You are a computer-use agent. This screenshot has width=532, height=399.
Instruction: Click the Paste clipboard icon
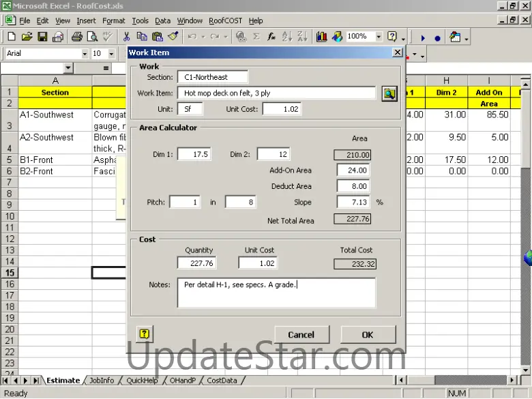pos(158,37)
